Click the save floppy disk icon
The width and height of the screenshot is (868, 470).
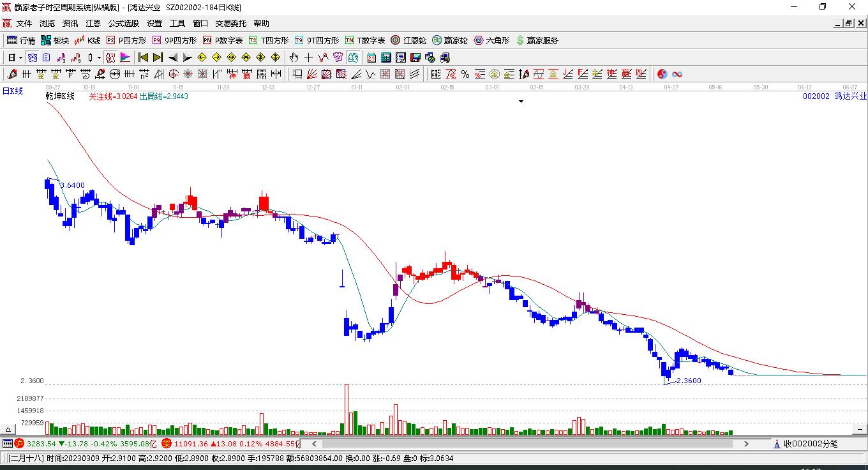[415, 57]
